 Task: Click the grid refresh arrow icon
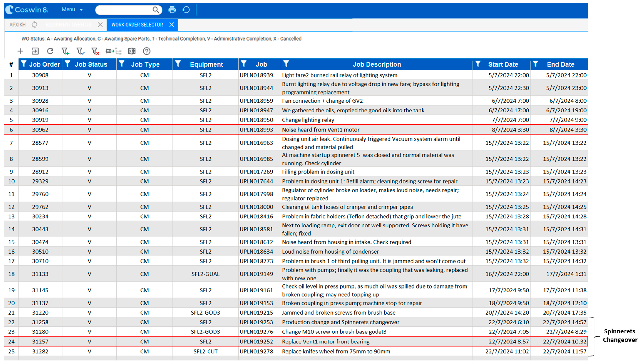click(50, 51)
